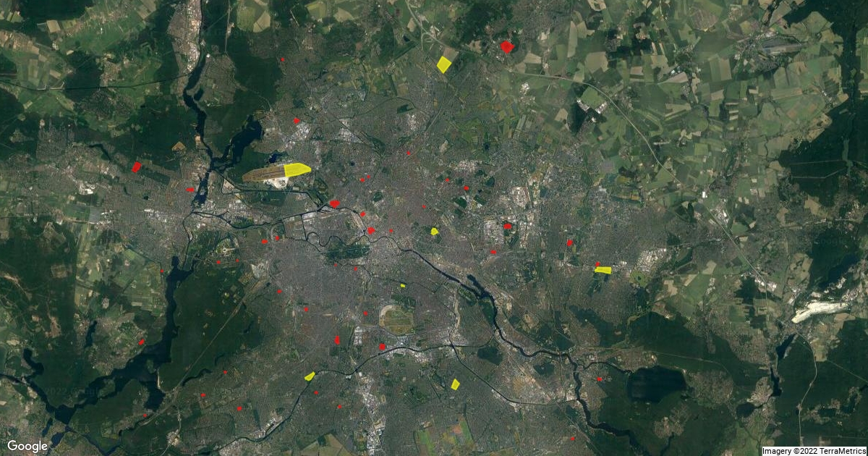868x456 pixels.
Task: Click the Imagery ©2022 TerraMetrics attribution
Action: tap(814, 451)
